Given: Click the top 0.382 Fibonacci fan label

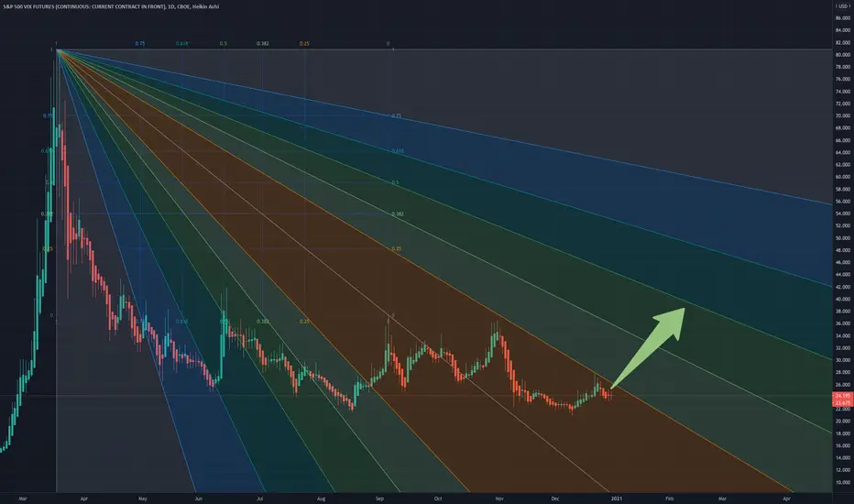Looking at the screenshot, I should 262,44.
